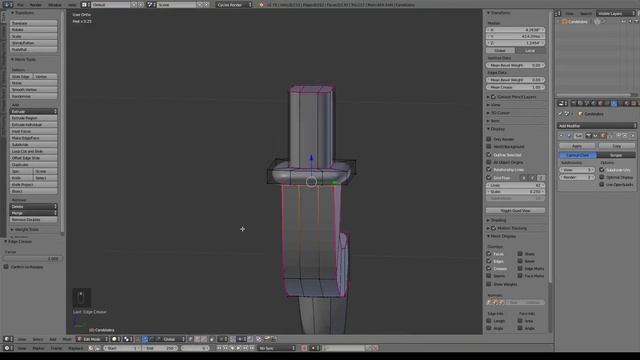Open the File menu

(x=20, y=4)
